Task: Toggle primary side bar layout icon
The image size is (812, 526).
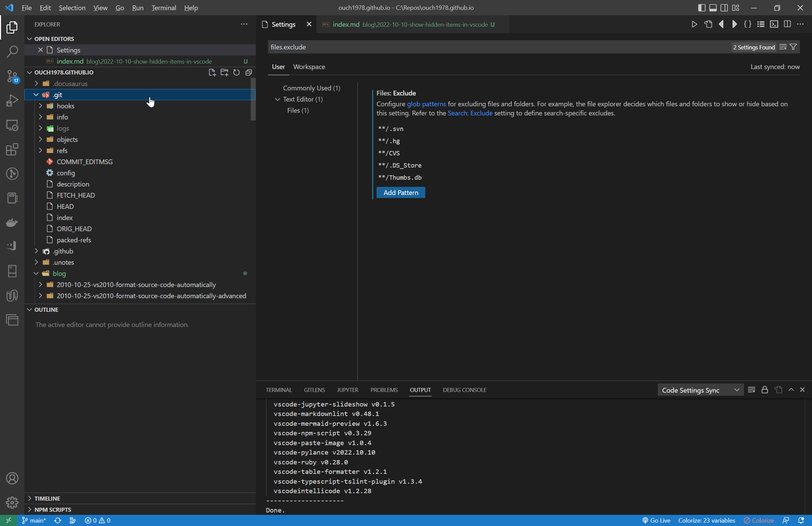Action: pos(701,8)
